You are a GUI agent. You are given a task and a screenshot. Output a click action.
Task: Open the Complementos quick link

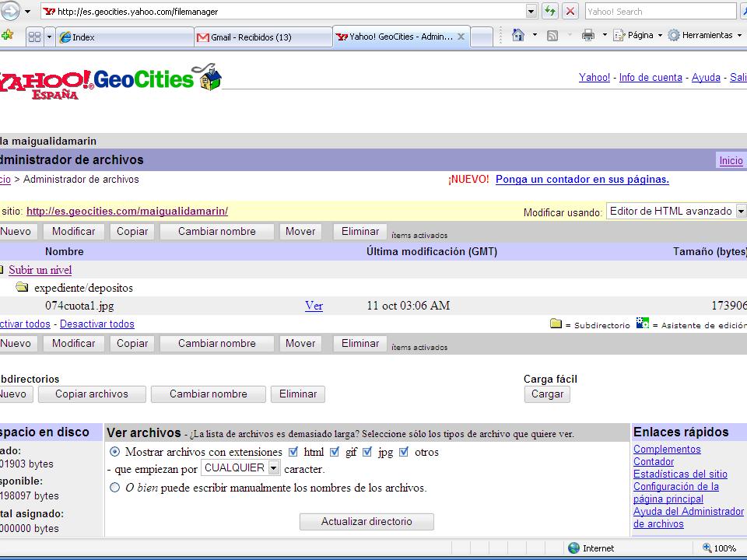667,449
